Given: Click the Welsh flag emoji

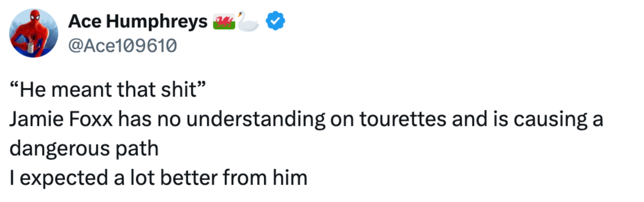Looking at the screenshot, I should (x=224, y=22).
